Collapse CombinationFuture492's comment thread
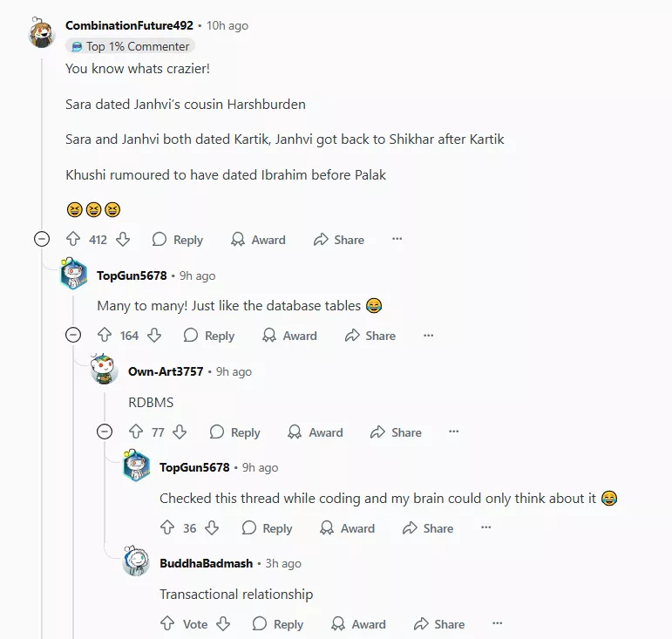The height and width of the screenshot is (639, 672). (x=42, y=239)
